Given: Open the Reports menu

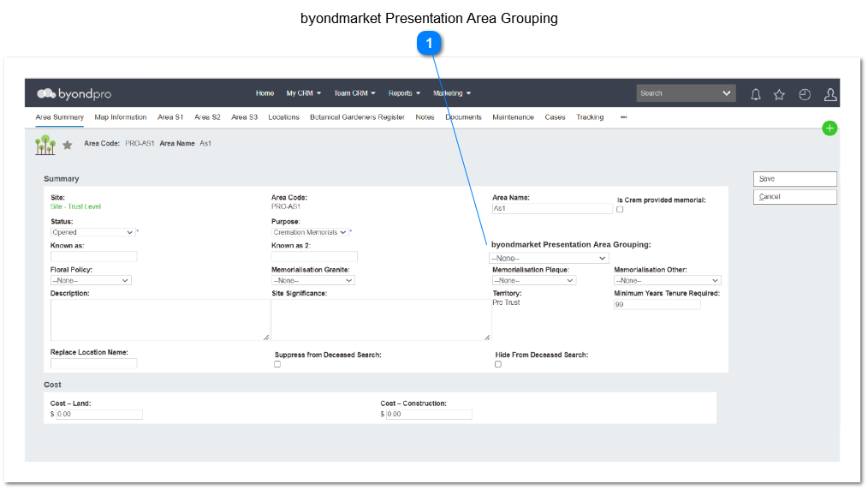Looking at the screenshot, I should coord(404,93).
